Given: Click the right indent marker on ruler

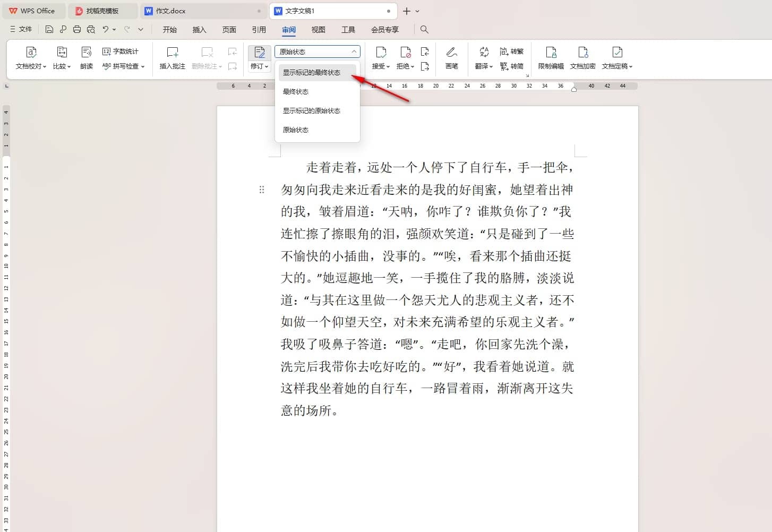Looking at the screenshot, I should click(574, 89).
